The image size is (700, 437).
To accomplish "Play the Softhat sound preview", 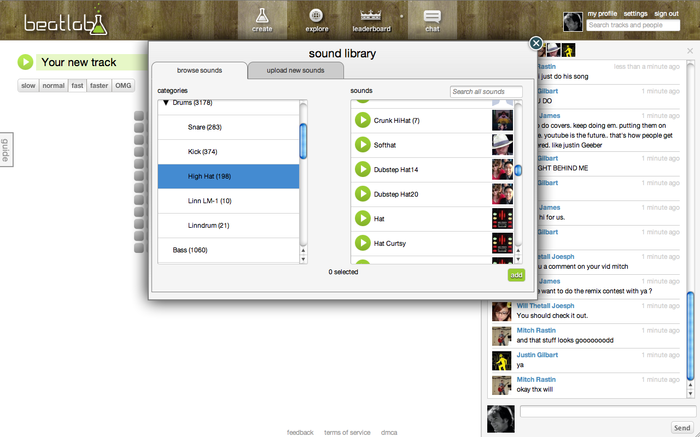I will [363, 144].
